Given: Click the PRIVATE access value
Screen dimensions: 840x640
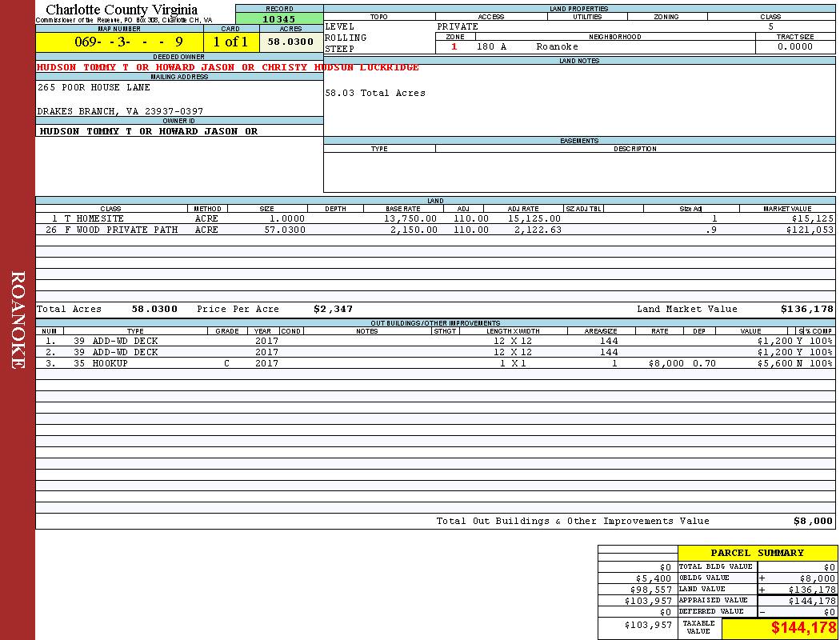Looking at the screenshot, I should [458, 26].
